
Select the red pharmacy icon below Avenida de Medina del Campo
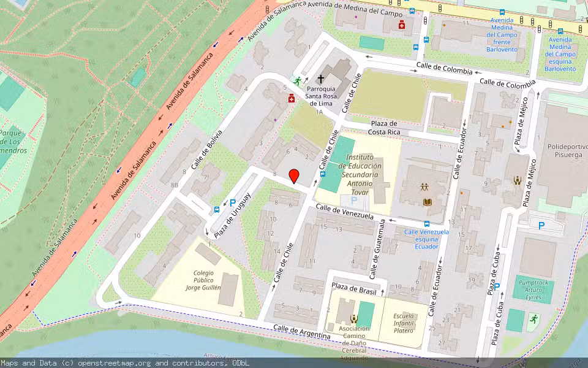402,25
